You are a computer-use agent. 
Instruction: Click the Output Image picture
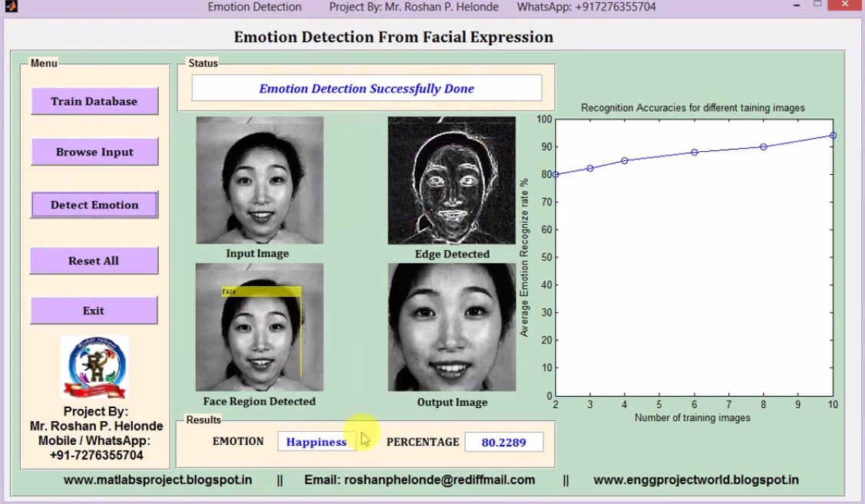click(x=452, y=327)
